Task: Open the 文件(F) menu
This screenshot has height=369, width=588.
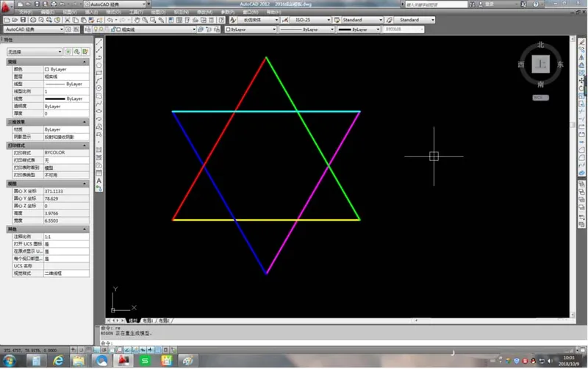Action: [x=24, y=12]
